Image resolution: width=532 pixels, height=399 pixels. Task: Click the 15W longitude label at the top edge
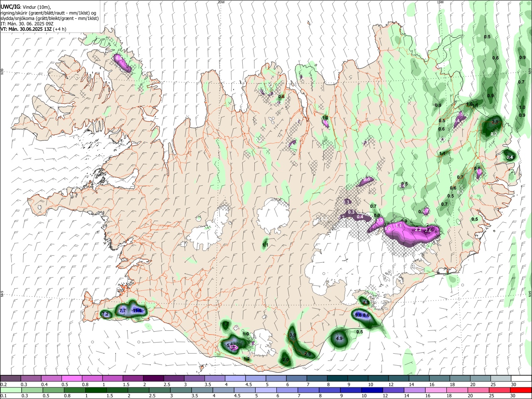click(440, 2)
